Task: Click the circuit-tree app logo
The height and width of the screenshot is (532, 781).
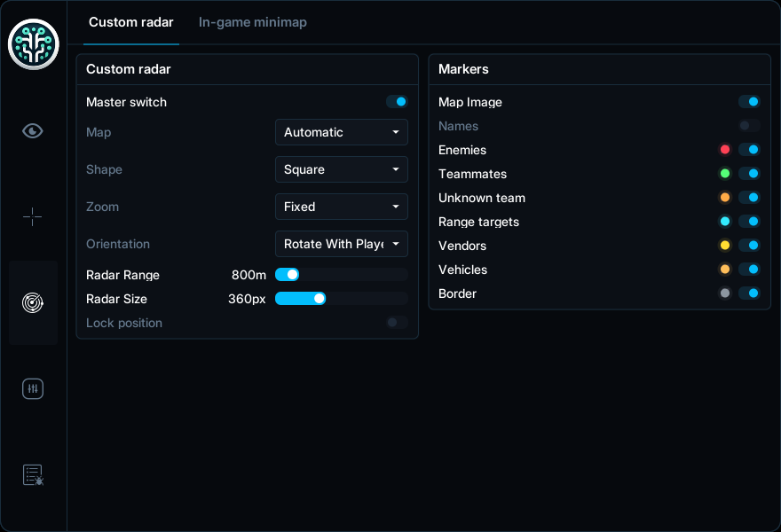Action: (34, 44)
